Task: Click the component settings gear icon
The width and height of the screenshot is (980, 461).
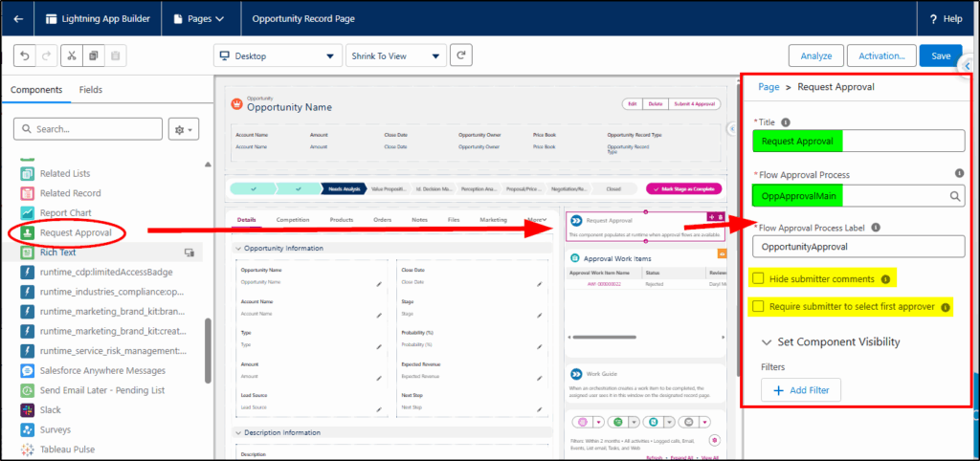Action: tap(181, 128)
